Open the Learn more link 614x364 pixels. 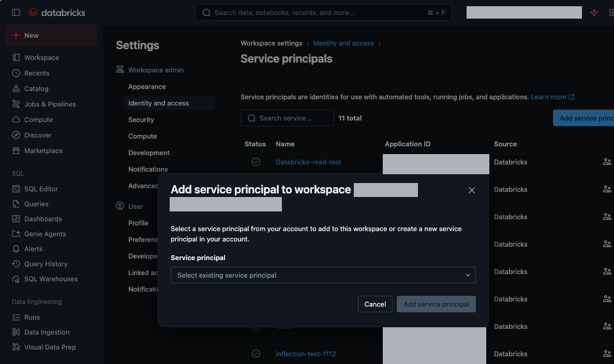[552, 97]
